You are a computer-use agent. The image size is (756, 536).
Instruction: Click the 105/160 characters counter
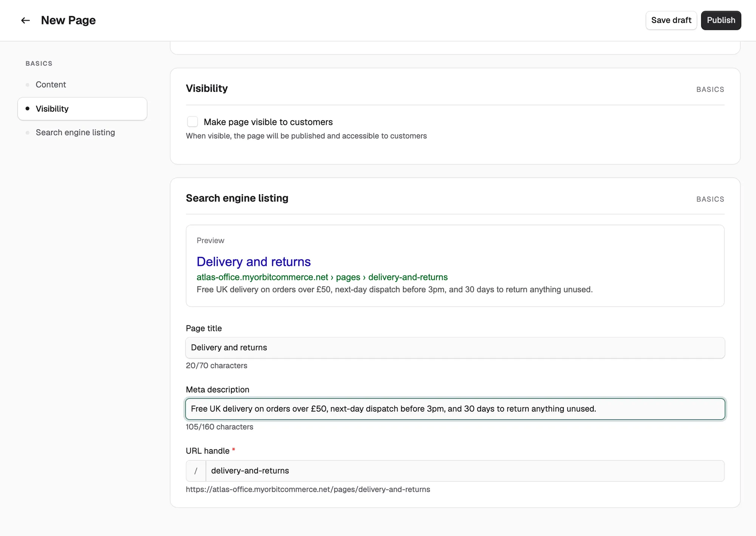click(219, 427)
